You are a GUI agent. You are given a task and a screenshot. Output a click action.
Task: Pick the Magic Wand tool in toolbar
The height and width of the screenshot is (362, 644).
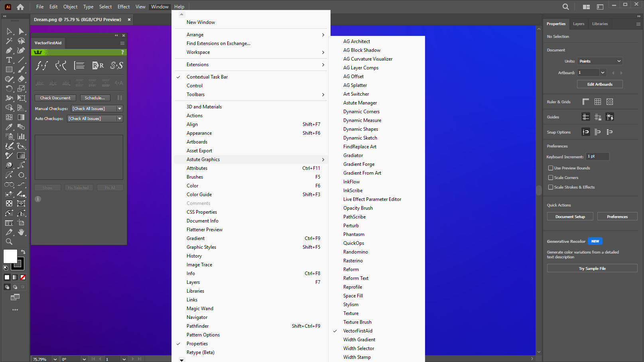[9, 41]
